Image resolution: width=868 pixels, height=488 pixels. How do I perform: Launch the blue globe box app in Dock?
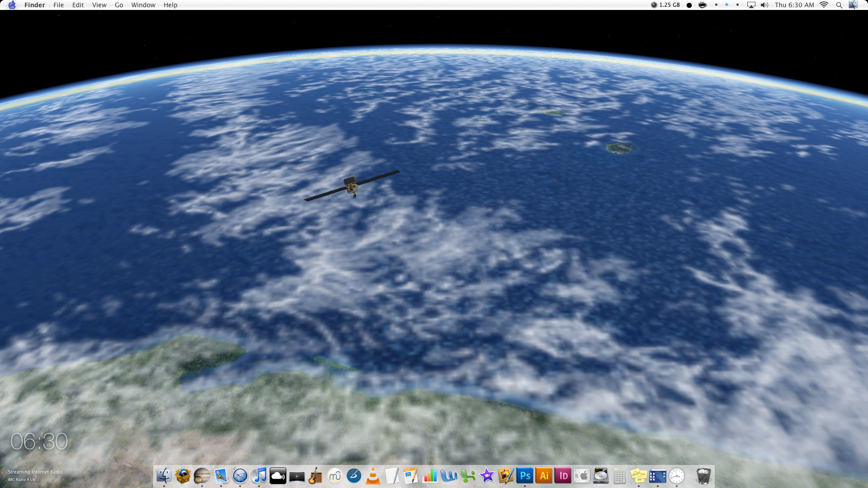pyautogui.click(x=183, y=476)
